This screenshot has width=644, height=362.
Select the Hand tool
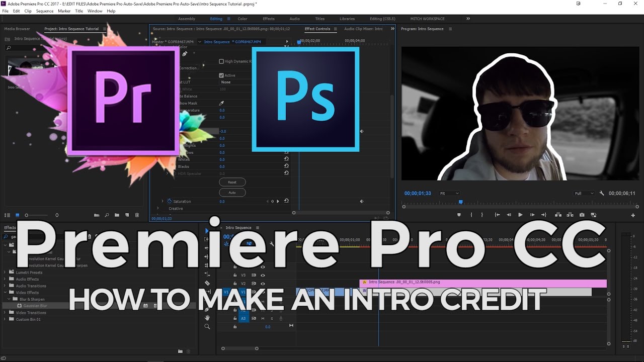207,318
